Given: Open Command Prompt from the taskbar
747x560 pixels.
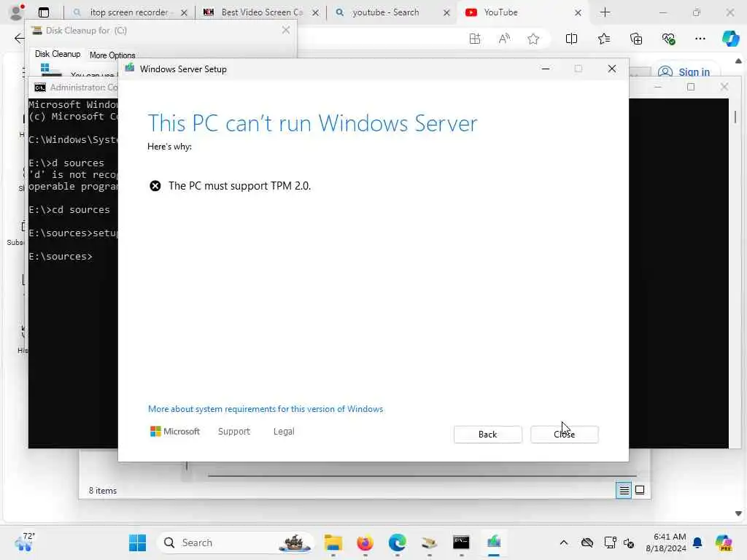Looking at the screenshot, I should pos(461,542).
